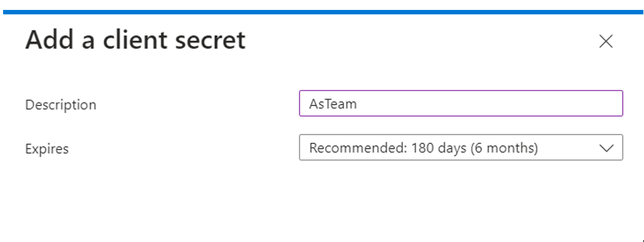The width and height of the screenshot is (644, 242).
Task: Click the (6 months) text in Expires
Action: (504, 147)
